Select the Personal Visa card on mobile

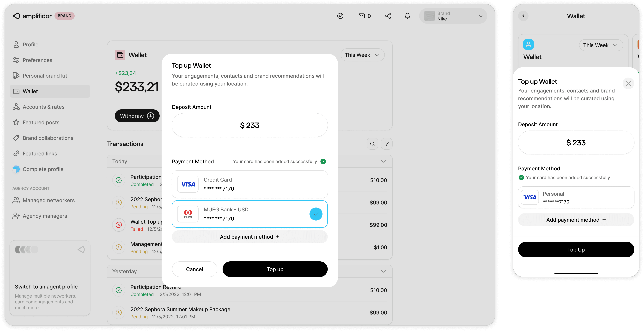tap(576, 197)
